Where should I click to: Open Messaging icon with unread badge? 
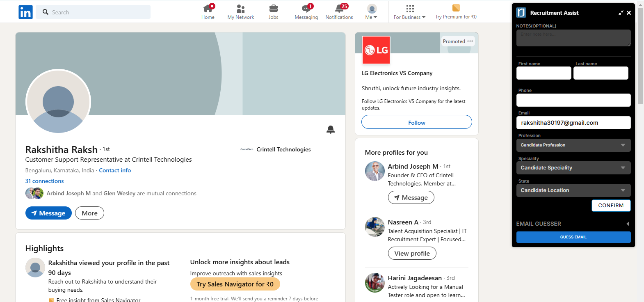306,11
